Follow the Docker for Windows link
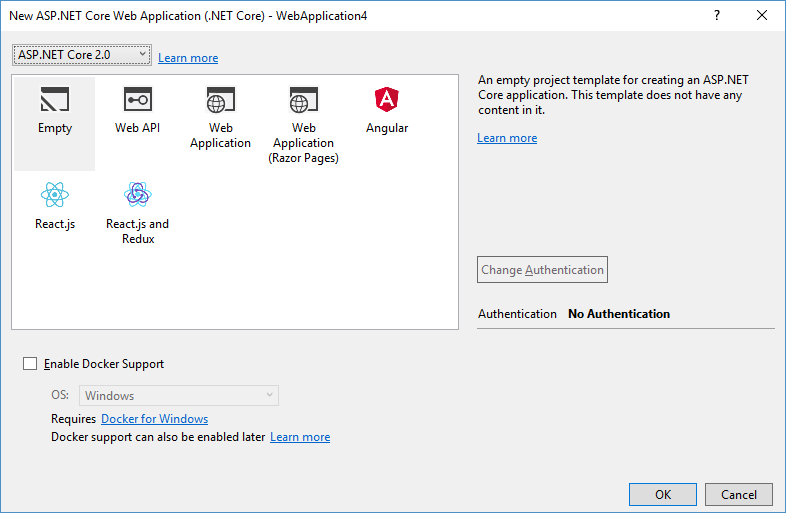786x513 pixels. click(x=154, y=419)
